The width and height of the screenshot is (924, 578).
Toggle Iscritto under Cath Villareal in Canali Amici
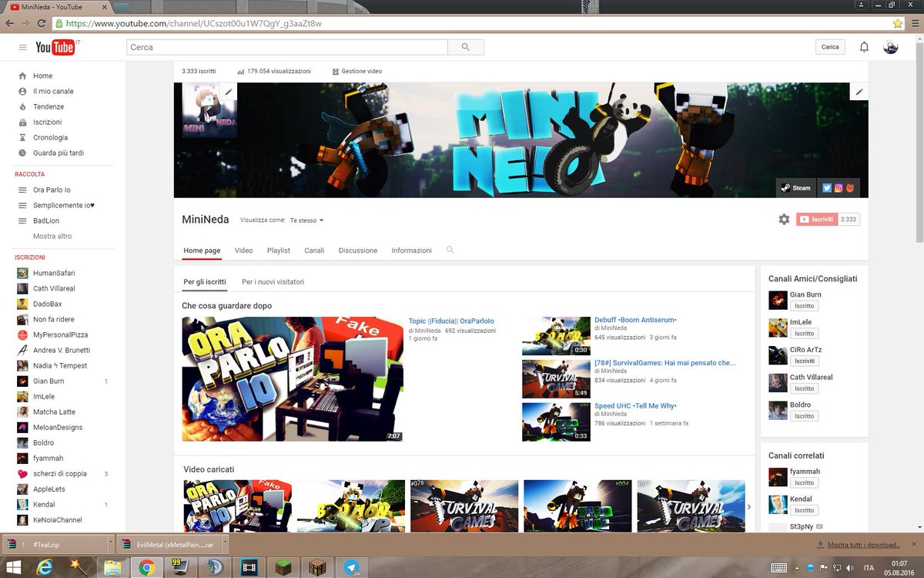click(x=805, y=388)
